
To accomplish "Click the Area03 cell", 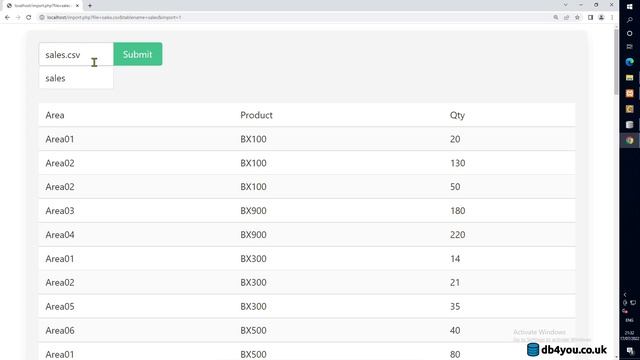I will 60,211.
